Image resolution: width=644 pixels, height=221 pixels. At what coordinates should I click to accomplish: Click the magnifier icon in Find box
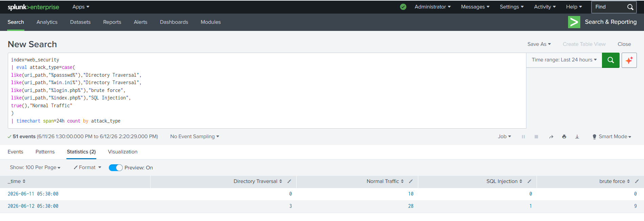point(630,7)
